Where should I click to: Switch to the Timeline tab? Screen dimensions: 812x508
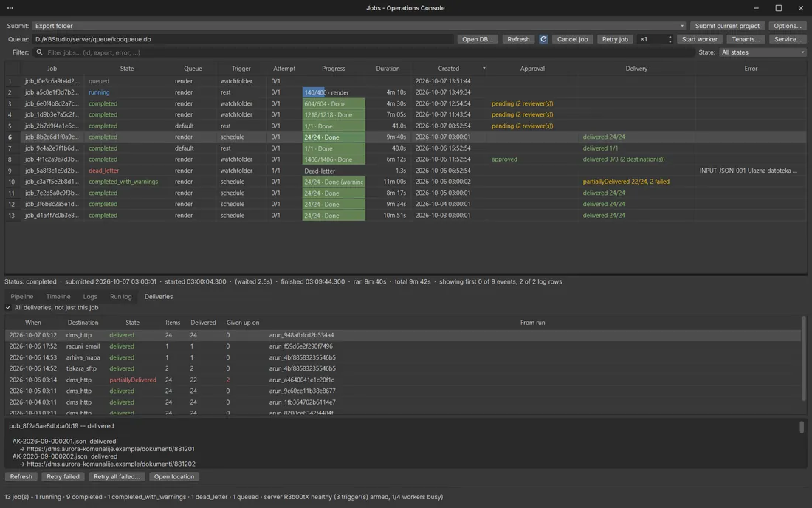coord(58,297)
